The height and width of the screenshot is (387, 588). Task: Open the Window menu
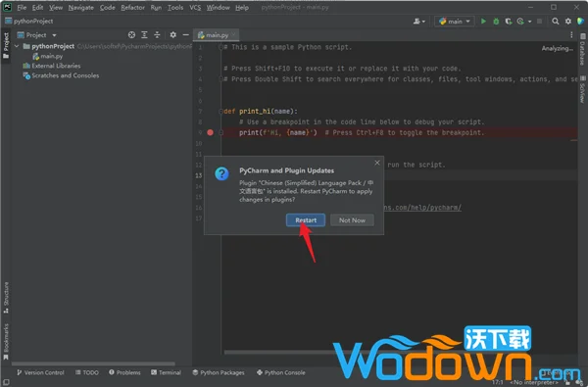(218, 8)
